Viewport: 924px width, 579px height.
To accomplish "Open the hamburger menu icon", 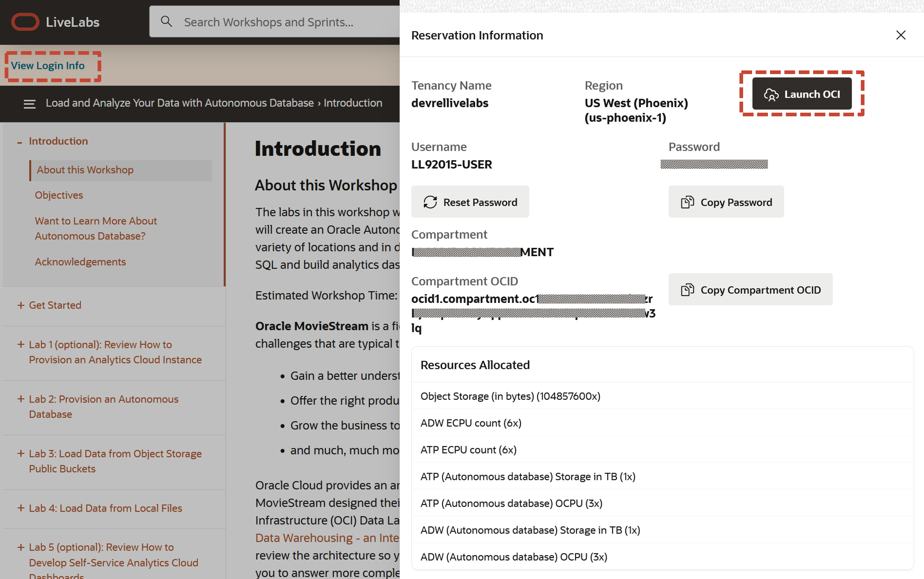I will pos(29,104).
